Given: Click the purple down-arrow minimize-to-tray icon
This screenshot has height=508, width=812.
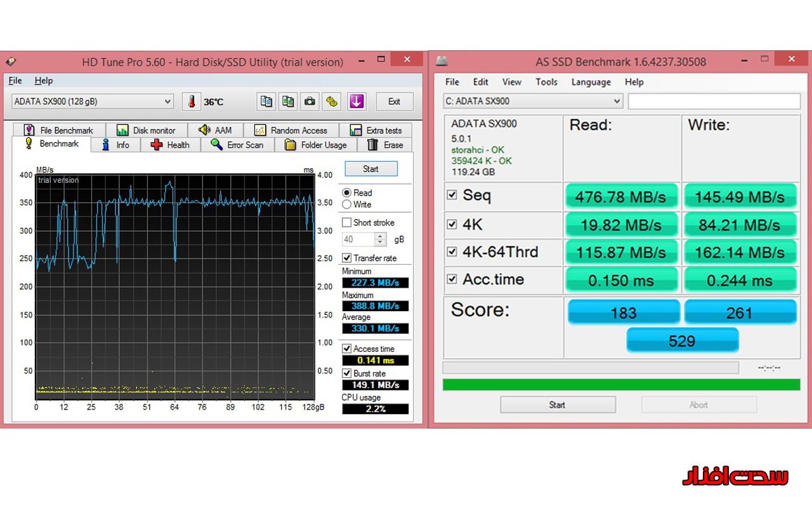Looking at the screenshot, I should [356, 102].
